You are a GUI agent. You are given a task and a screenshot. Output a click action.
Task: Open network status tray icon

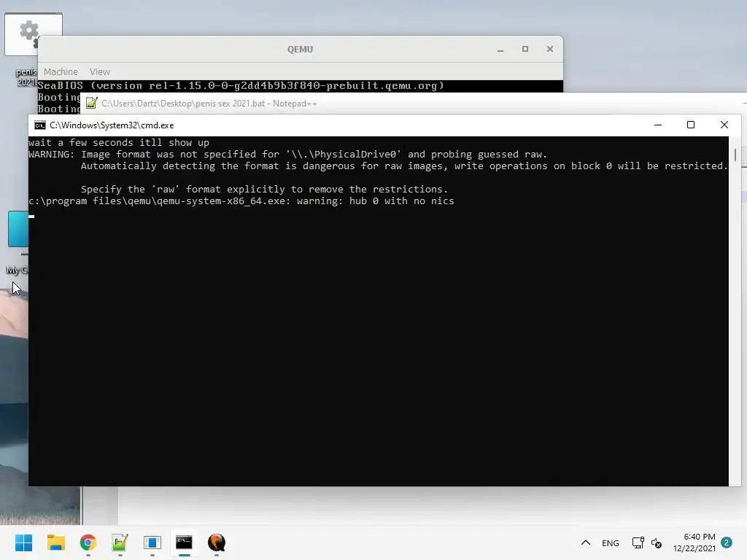click(x=638, y=542)
